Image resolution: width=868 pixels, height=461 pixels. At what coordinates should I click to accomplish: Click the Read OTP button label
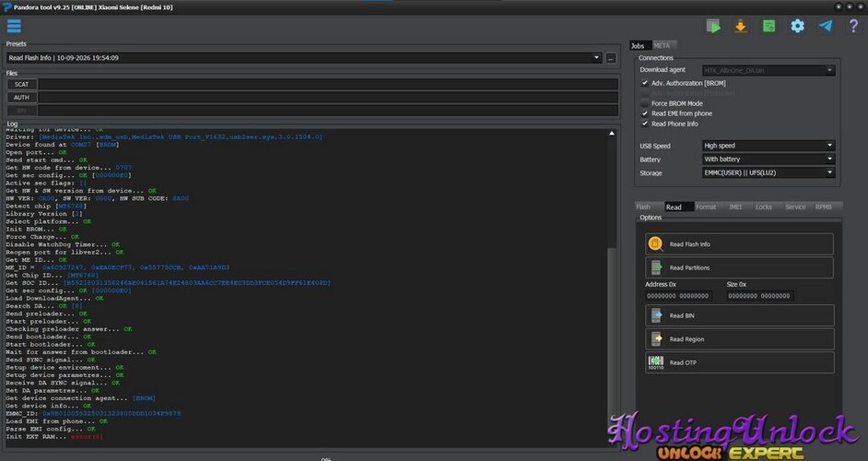(x=683, y=363)
